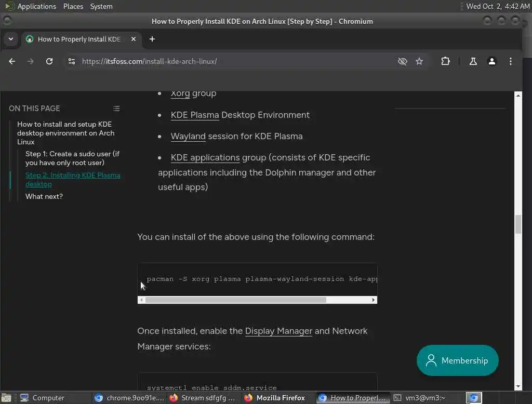532x404 pixels.
Task: Click the page vertical scrollbar thumb
Action: (518, 224)
